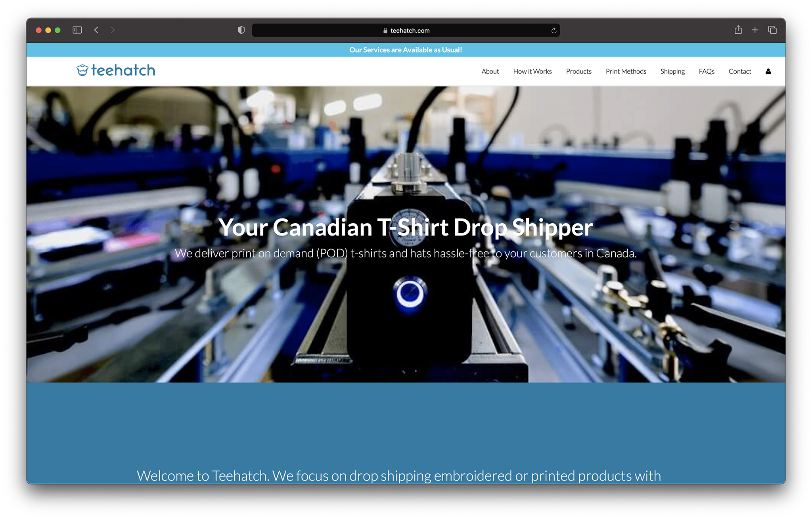Click the forward navigation arrow
812x519 pixels.
click(113, 30)
